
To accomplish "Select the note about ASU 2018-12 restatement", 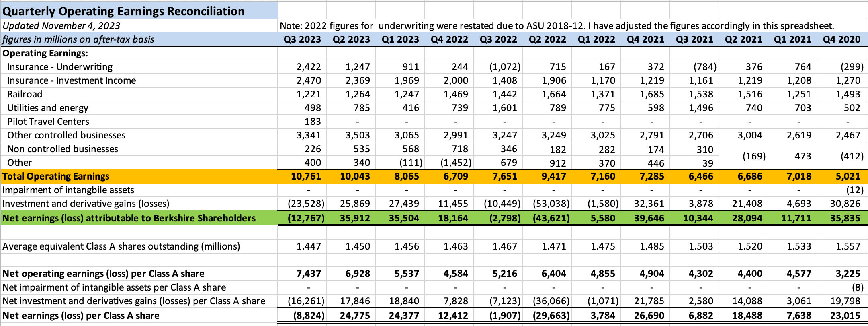I will coord(557,26).
